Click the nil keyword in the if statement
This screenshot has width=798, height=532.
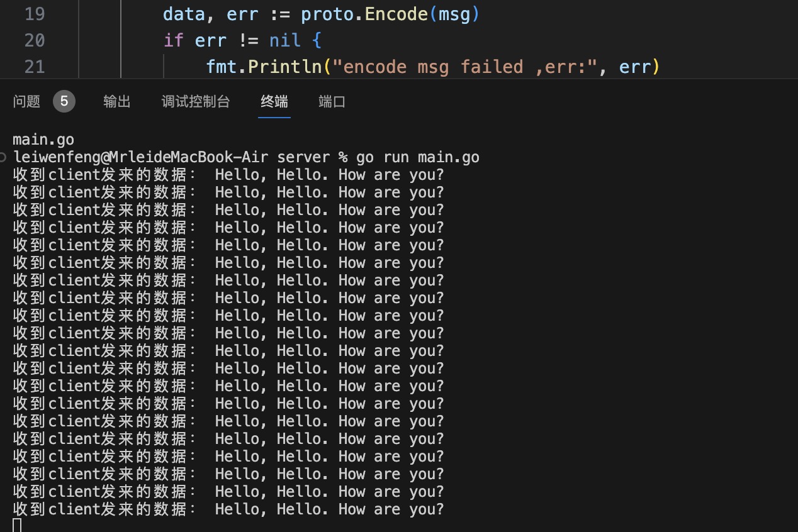tap(284, 40)
